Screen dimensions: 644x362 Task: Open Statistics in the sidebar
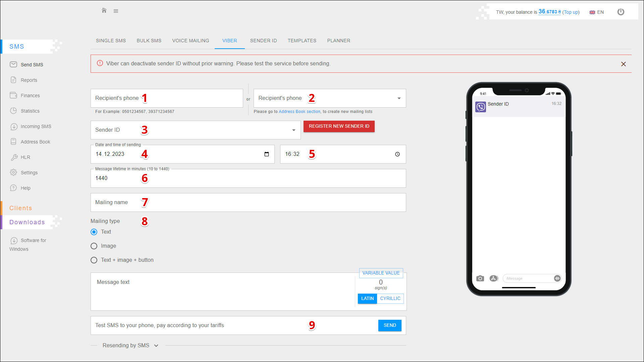(x=30, y=111)
